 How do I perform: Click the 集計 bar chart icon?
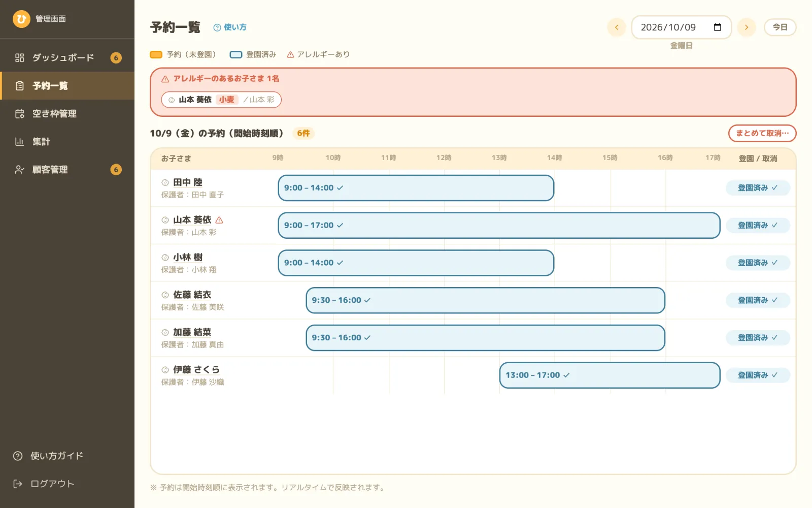20,142
